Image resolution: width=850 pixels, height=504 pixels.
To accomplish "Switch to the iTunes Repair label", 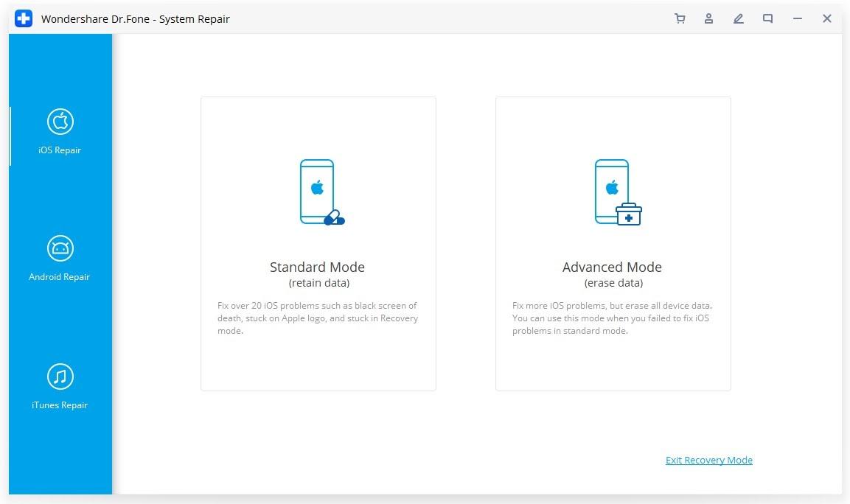I will coord(60,405).
